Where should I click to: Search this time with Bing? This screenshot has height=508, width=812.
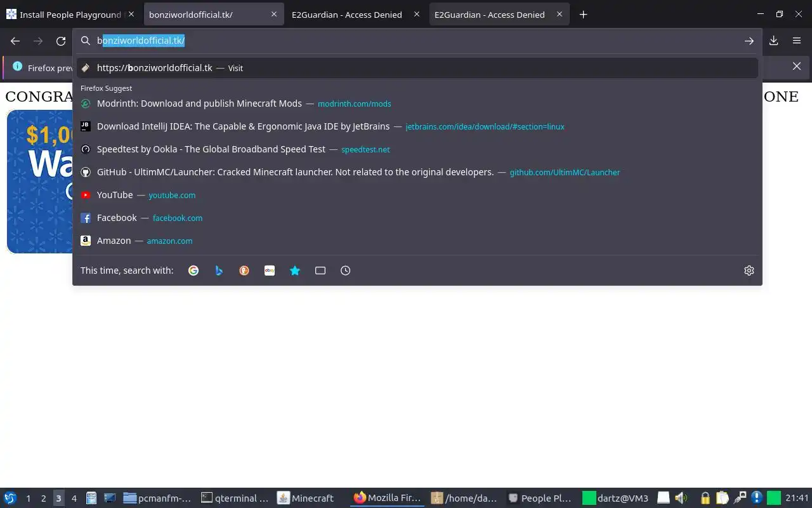(x=219, y=271)
